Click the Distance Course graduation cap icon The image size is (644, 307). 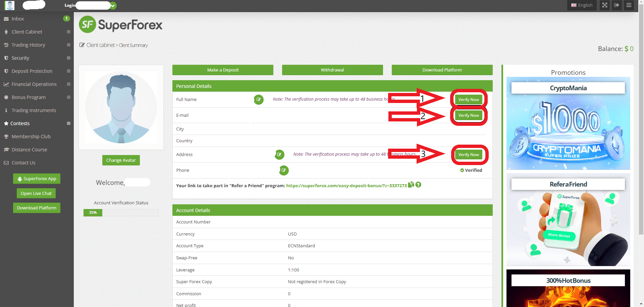point(6,150)
